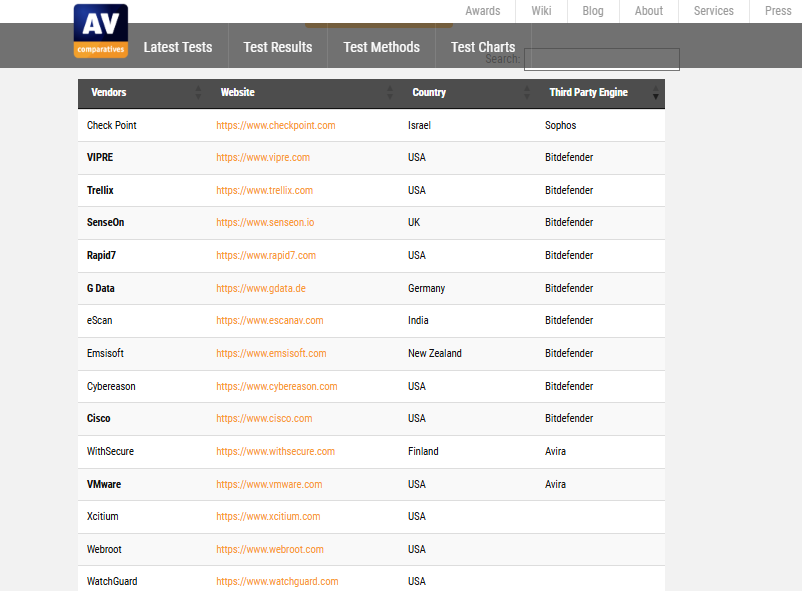Visit the emsisoft.com website link
The image size is (802, 591).
(x=271, y=354)
